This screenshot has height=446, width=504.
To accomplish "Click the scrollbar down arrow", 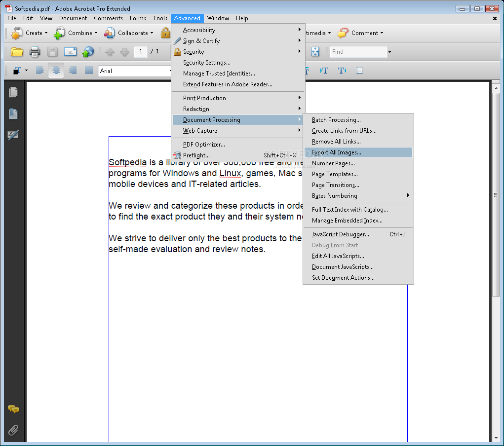I will (x=496, y=438).
